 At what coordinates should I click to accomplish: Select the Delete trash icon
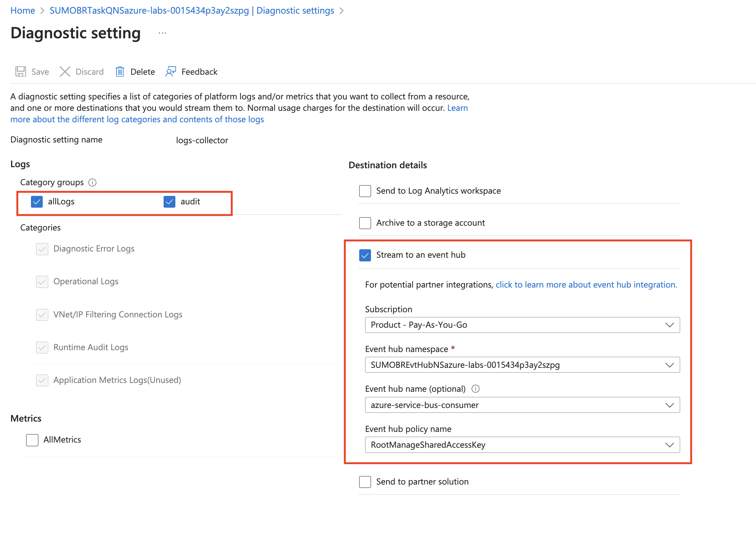tap(120, 71)
